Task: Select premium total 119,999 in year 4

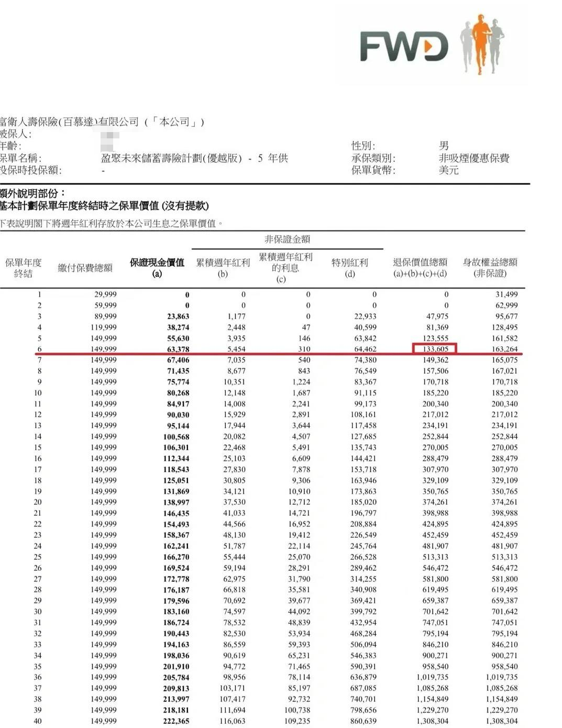Action: click(x=103, y=327)
